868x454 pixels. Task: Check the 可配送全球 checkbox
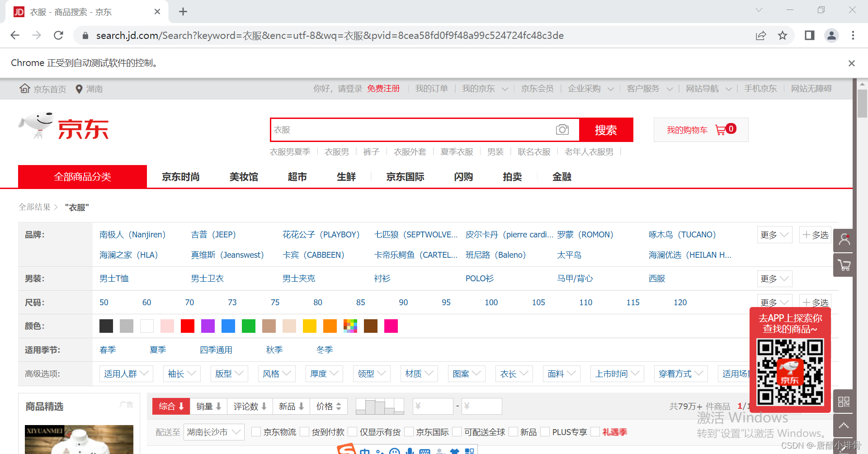coord(457,432)
